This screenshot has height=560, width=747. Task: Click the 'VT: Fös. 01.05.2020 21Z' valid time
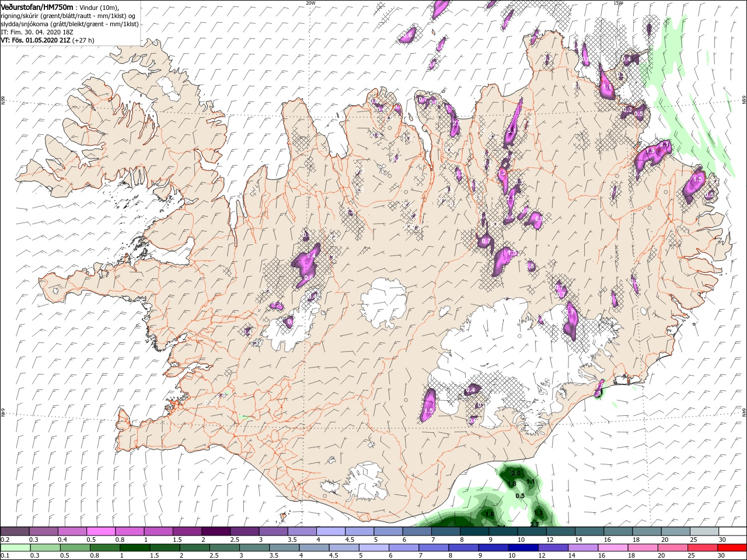pos(36,40)
